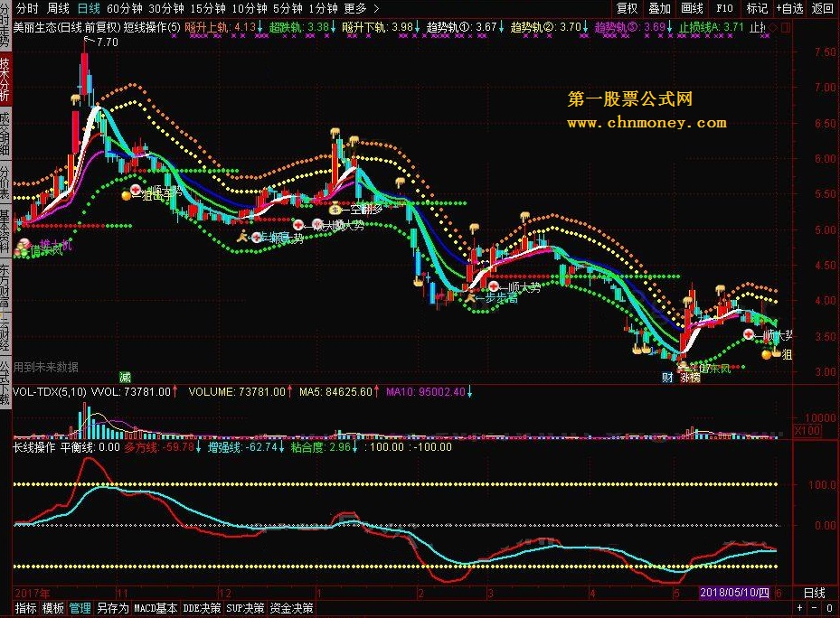Open the 标记 mark menu
The image size is (840, 618).
tap(757, 8)
